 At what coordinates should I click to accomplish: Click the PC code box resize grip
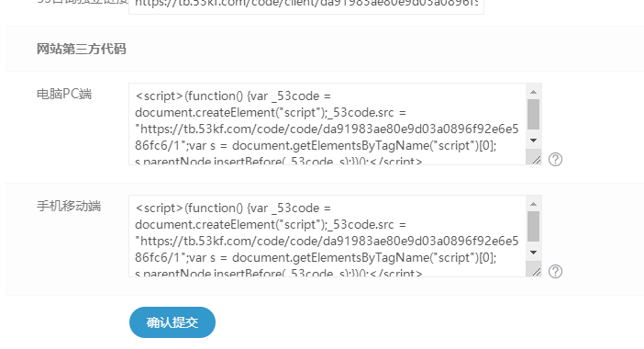(536, 159)
